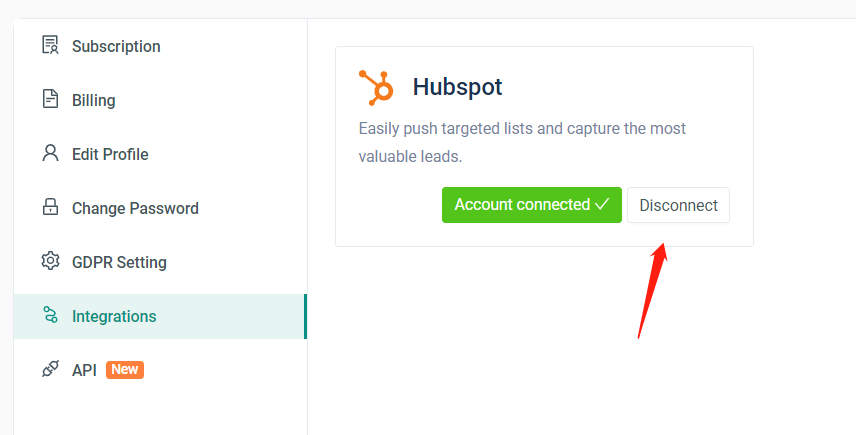Open the API menu entry
Image resolution: width=856 pixels, height=435 pixels.
(84, 370)
